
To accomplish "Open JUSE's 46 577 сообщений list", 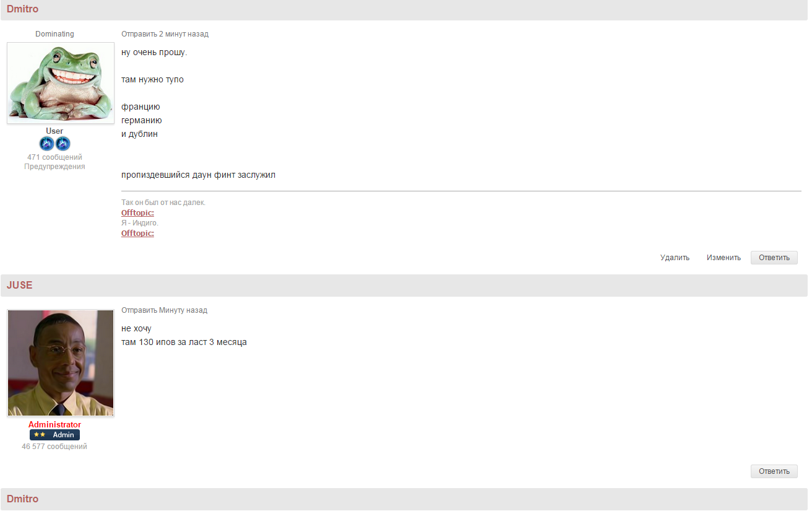I will [x=54, y=447].
